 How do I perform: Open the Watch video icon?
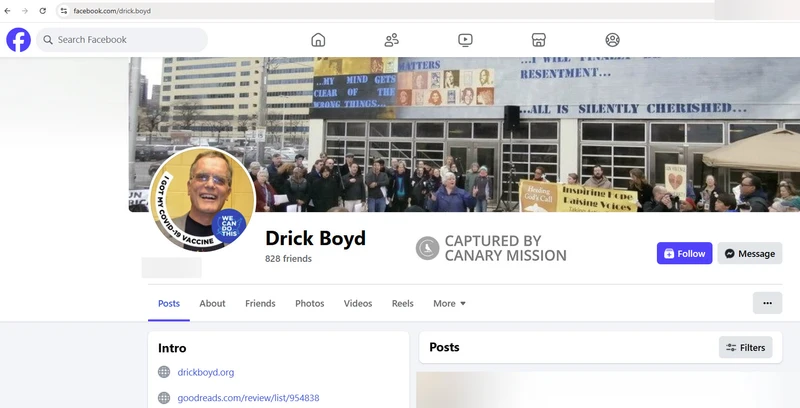click(465, 40)
